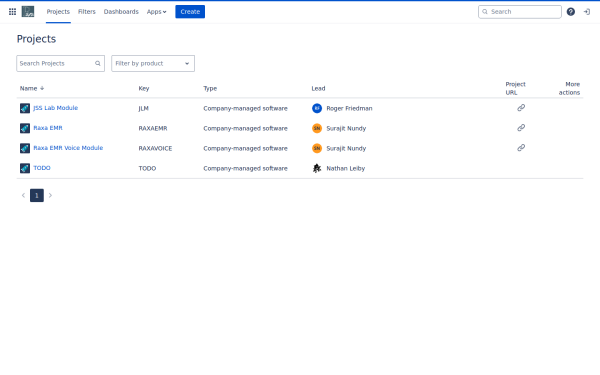
Task: Click the Type column header
Action: coord(210,88)
